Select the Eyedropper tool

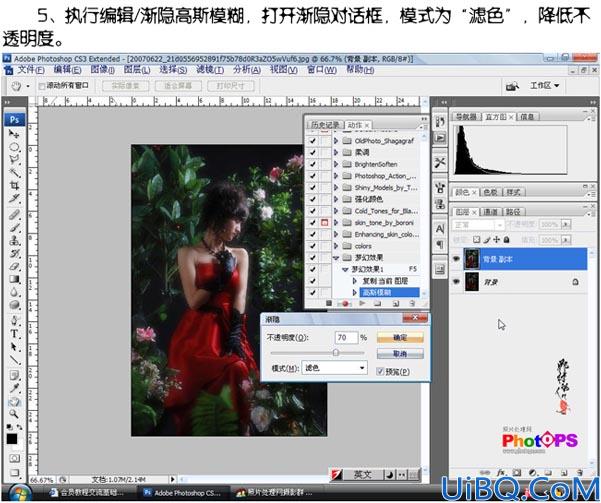14,388
